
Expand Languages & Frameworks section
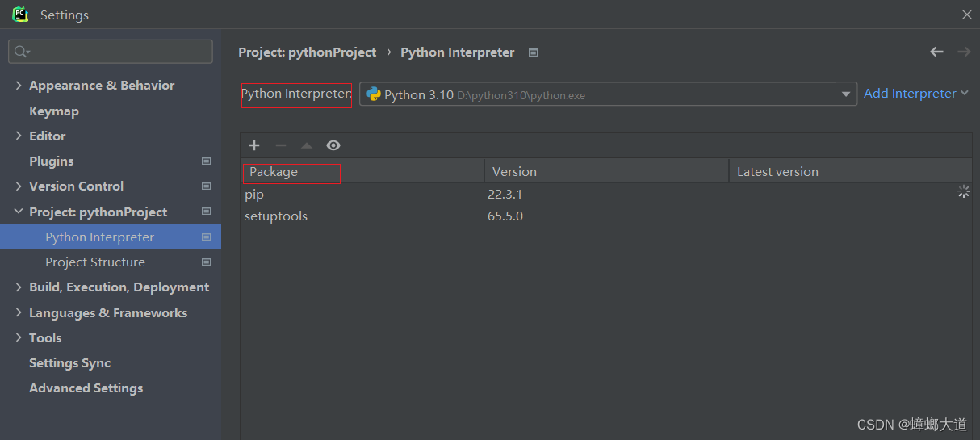[19, 312]
